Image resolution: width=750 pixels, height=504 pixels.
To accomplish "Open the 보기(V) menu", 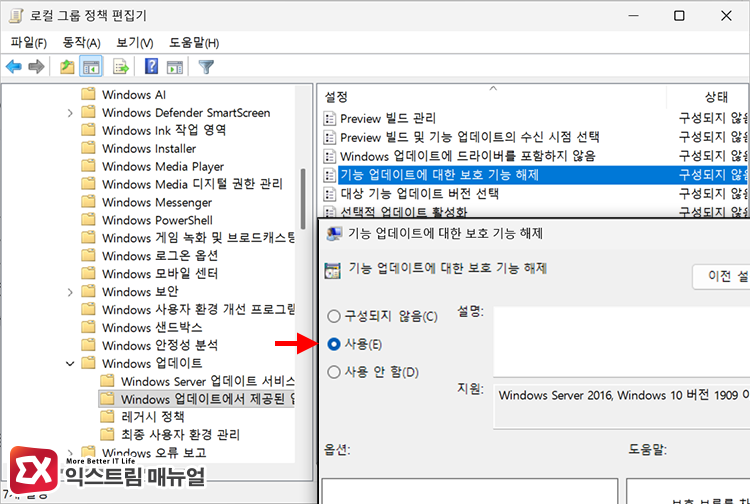I will pos(134,43).
